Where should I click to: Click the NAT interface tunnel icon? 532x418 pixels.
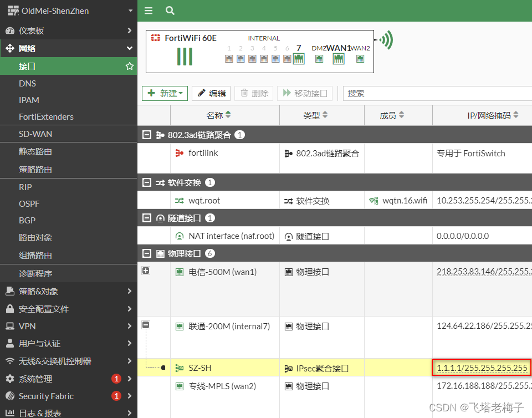pos(179,236)
